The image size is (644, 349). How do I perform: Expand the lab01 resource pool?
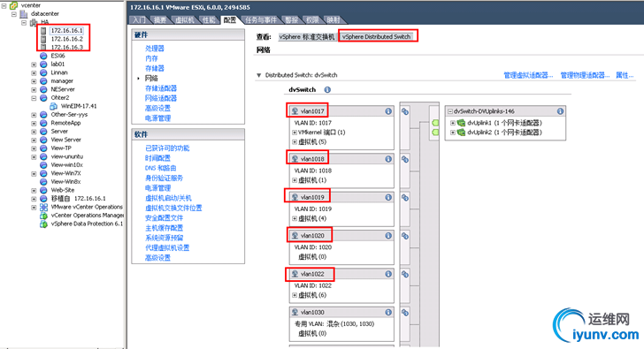pyautogui.click(x=34, y=64)
